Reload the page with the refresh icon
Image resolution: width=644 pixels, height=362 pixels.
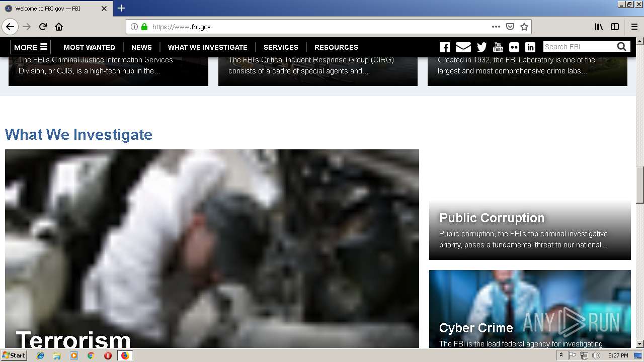(43, 27)
